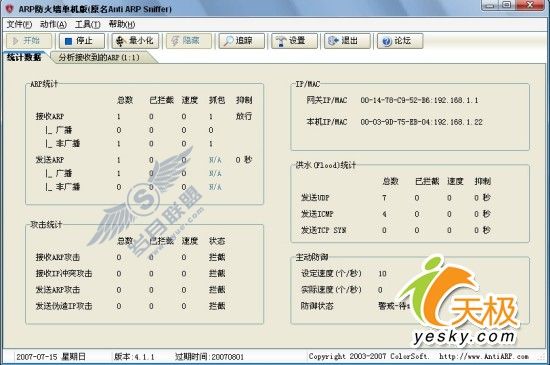Click the 实际速度 (个/秒) label

pyautogui.click(x=331, y=290)
